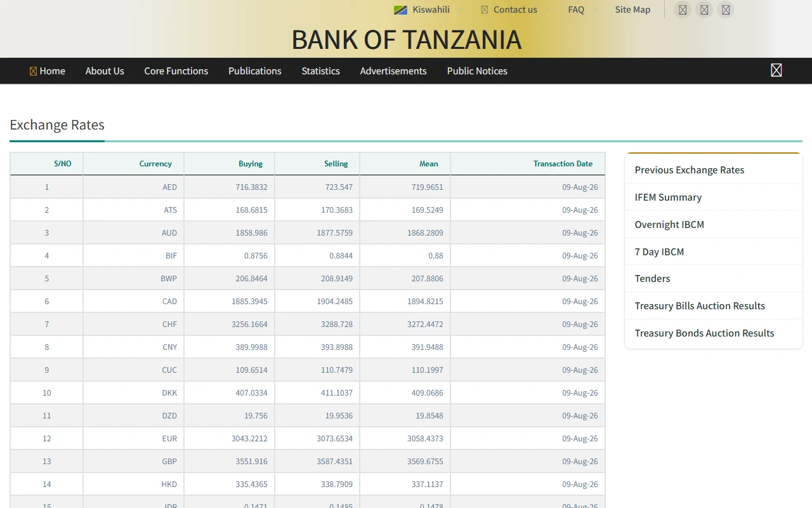Click DKK buying rate 407.0334
The image size is (812, 508).
[x=251, y=393]
